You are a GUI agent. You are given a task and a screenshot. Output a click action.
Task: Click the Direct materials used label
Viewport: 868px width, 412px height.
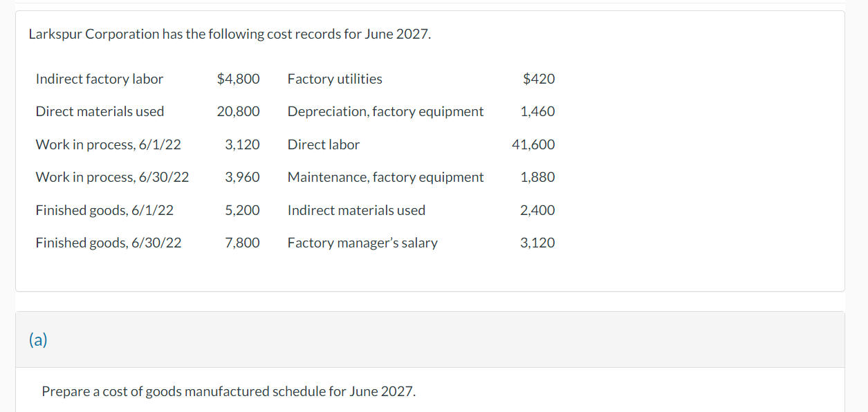100,111
